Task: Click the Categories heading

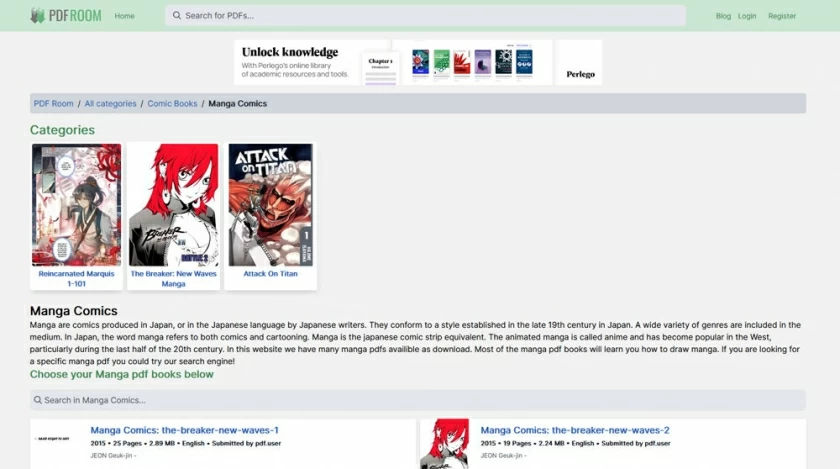Action: point(62,130)
